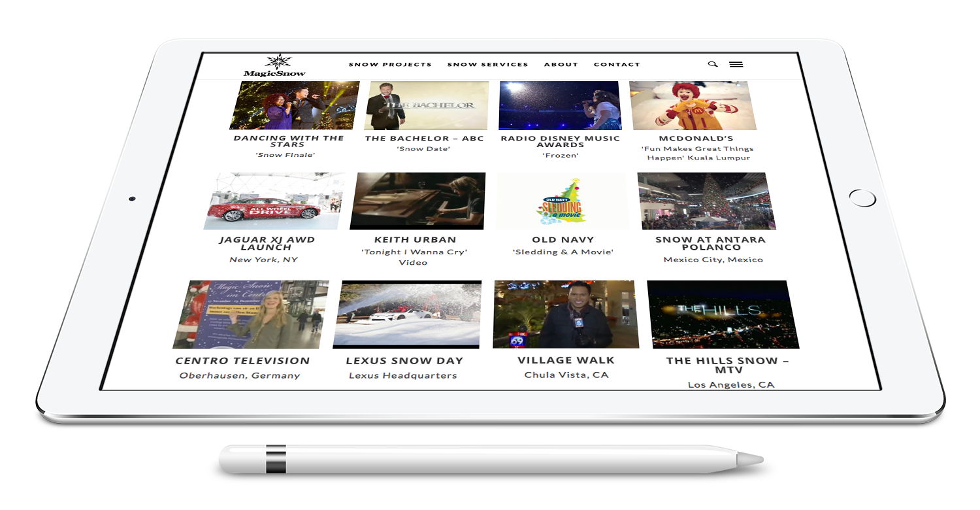Click the Snow at Antara Polanco title

click(710, 243)
